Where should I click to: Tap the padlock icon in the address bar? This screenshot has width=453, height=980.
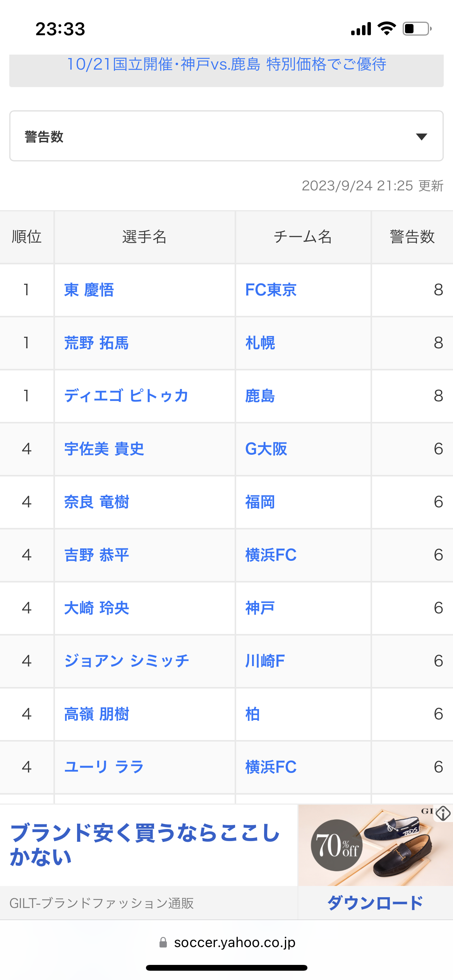tap(163, 942)
